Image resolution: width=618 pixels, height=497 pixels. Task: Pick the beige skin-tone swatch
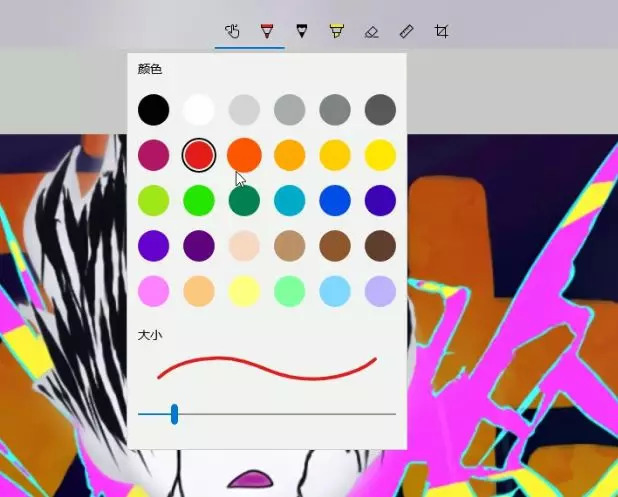[244, 246]
